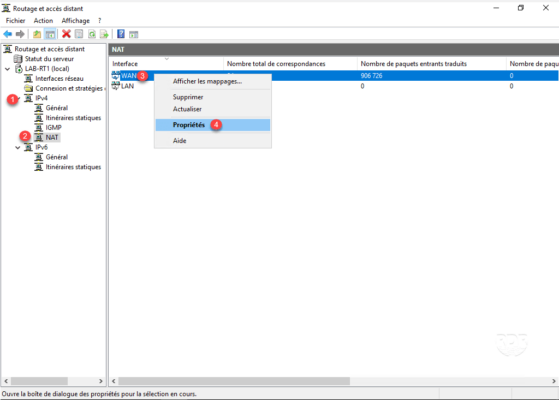The image size is (559, 400).
Task: Click the tree pane horizontal scrollbar thumb
Action: [x=39, y=381]
